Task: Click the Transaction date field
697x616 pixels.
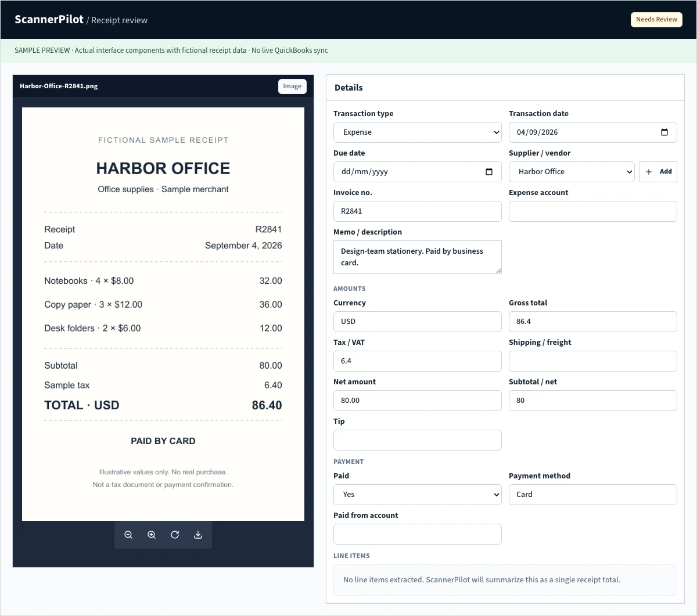Action: (593, 132)
